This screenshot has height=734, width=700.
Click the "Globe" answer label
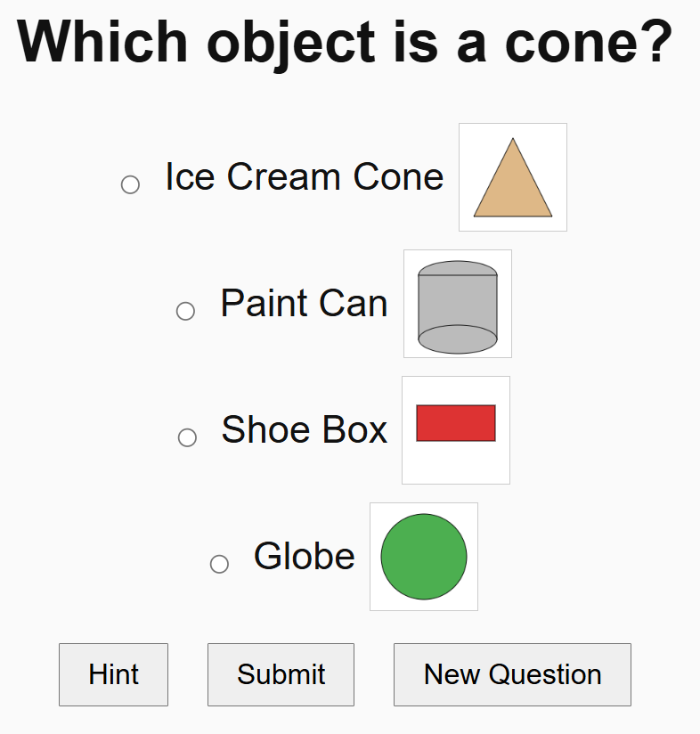pos(305,557)
